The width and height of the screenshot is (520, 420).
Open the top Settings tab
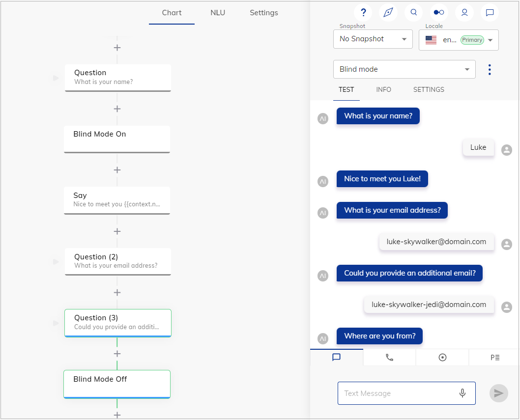coord(263,13)
